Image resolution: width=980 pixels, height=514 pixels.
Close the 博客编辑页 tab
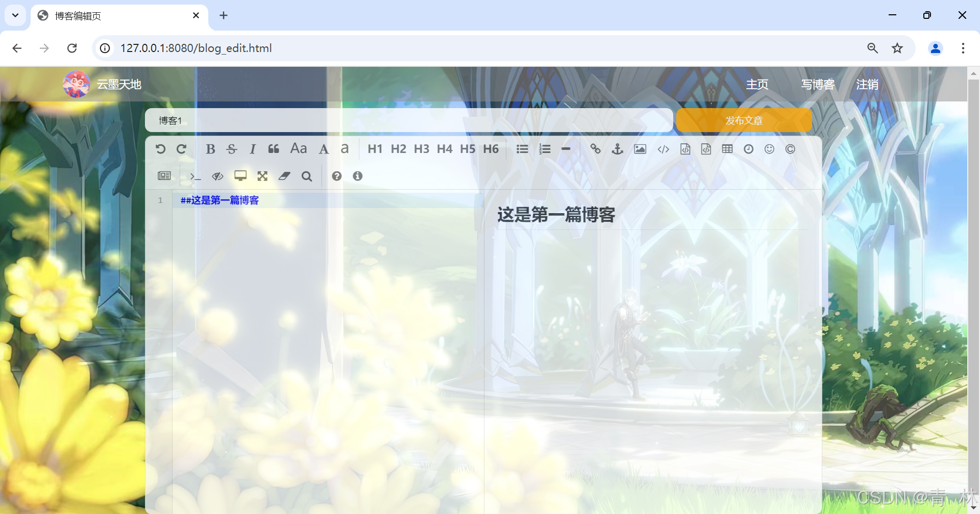[x=196, y=16]
